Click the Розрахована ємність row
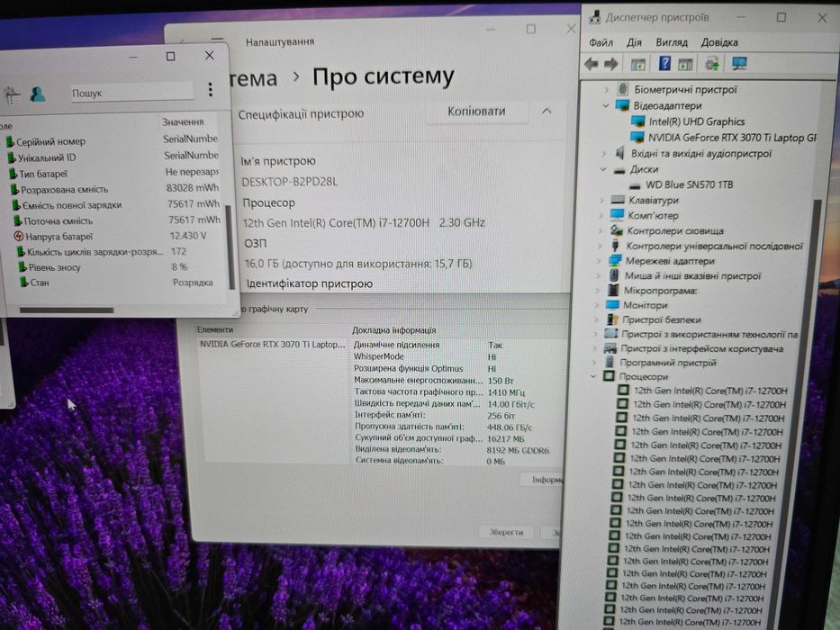The width and height of the screenshot is (840, 630). click(114, 189)
